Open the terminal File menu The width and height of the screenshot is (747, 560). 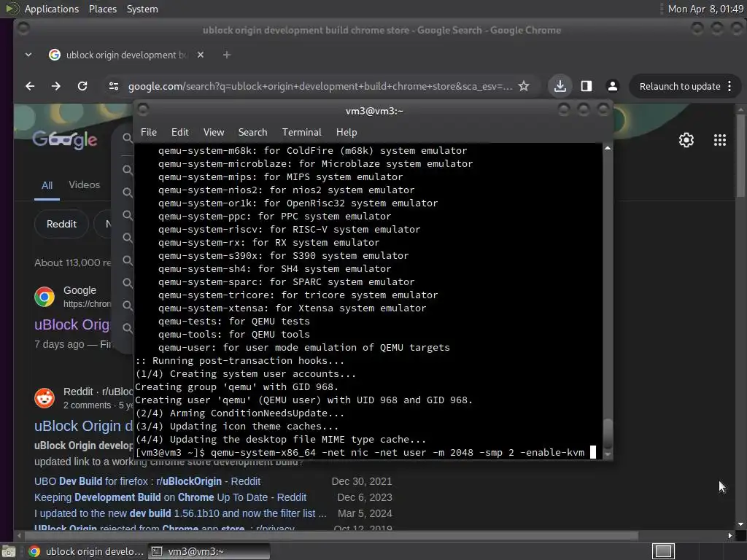pos(149,133)
